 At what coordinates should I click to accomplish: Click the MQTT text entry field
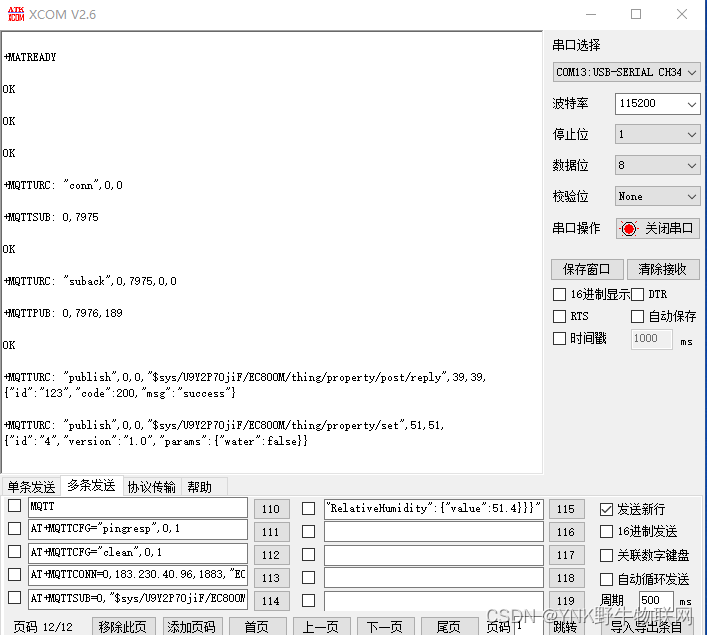(x=138, y=507)
